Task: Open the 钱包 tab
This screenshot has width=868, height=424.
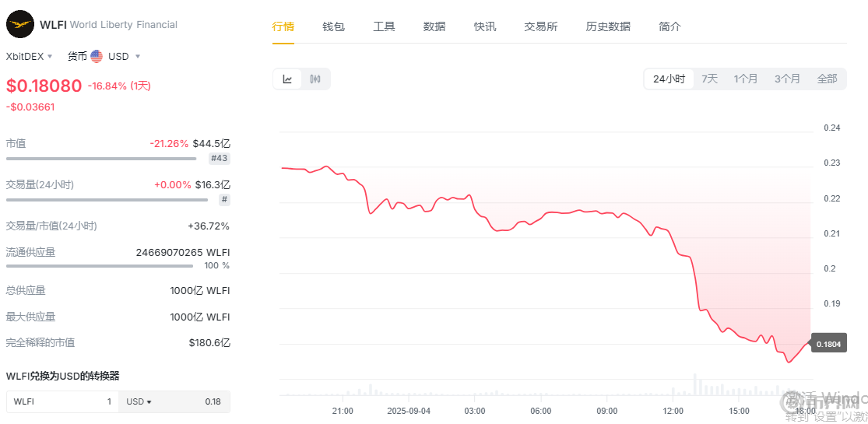Action: pos(333,26)
